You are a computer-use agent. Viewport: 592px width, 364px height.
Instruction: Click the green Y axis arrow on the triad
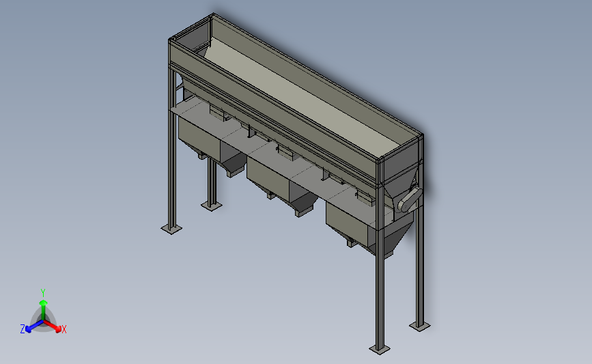click(x=43, y=310)
